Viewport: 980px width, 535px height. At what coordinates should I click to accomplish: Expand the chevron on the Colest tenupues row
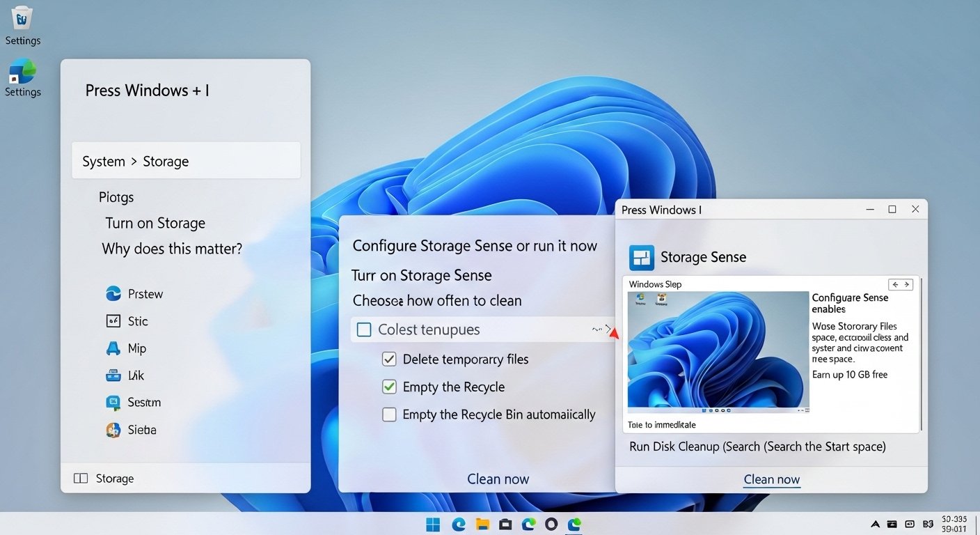pyautogui.click(x=607, y=329)
